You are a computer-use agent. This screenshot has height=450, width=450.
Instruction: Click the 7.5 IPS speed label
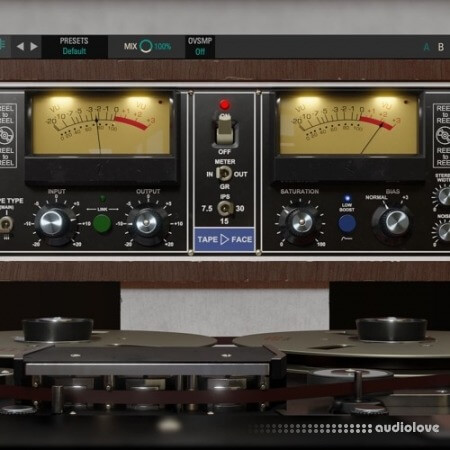pyautogui.click(x=207, y=209)
